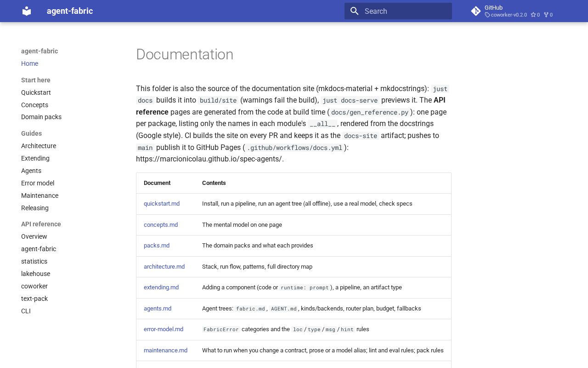Open the Error model guide
Screen dimensions: 588x368
tap(38, 183)
